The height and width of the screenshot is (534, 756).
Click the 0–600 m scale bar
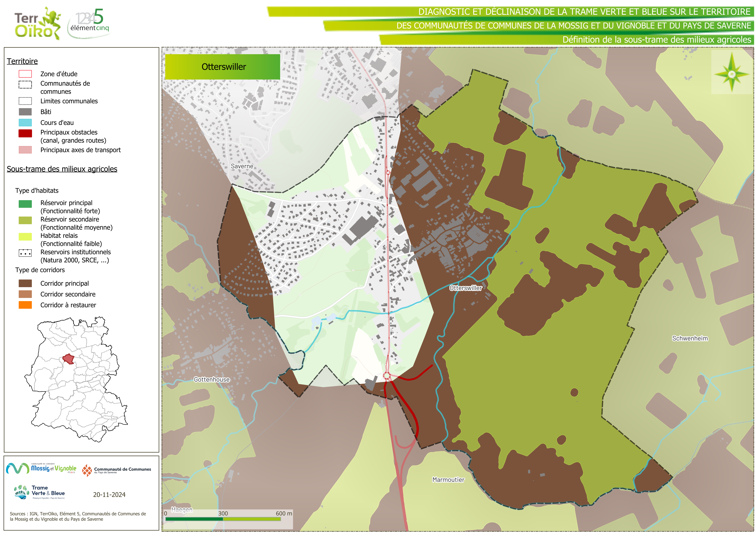point(223,519)
